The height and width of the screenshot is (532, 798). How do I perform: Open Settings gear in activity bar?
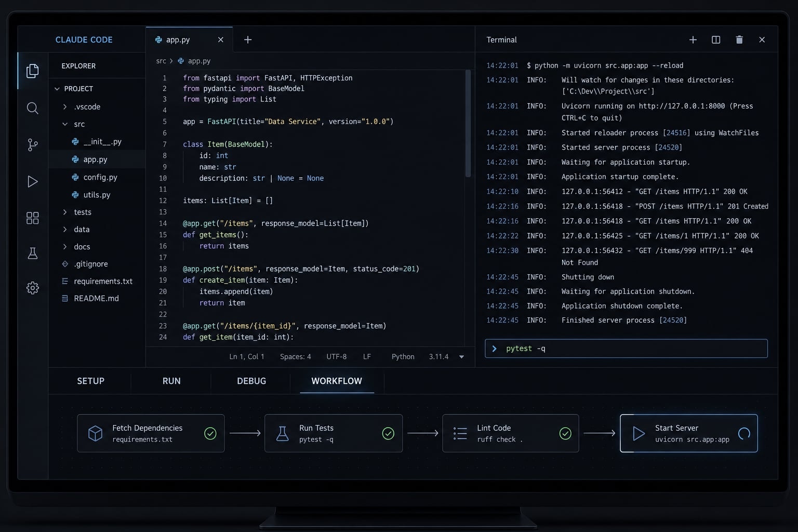point(32,288)
